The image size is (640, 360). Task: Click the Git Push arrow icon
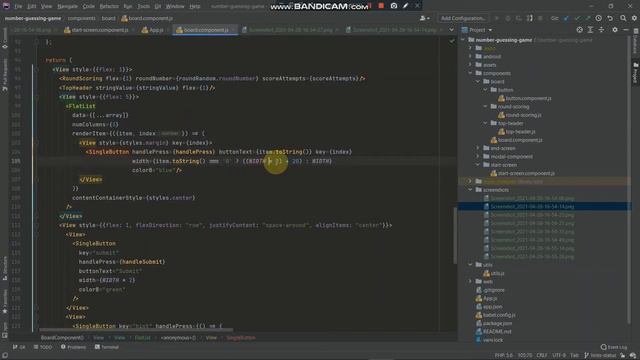point(587,18)
